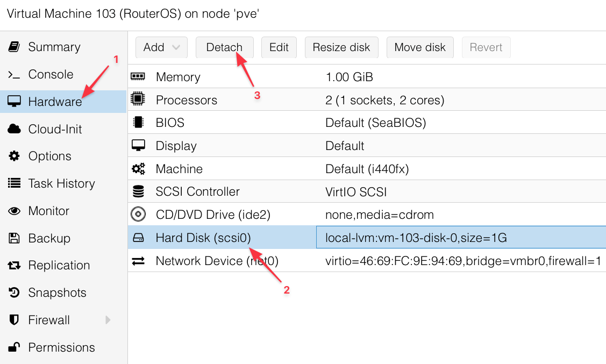The width and height of the screenshot is (606, 364).
Task: Click the Firewall shield icon
Action: tap(15, 320)
